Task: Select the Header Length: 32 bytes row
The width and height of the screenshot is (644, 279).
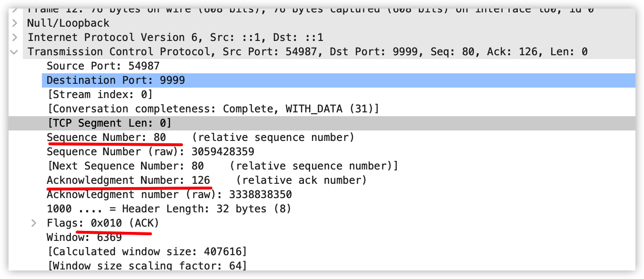Action: pos(169,209)
